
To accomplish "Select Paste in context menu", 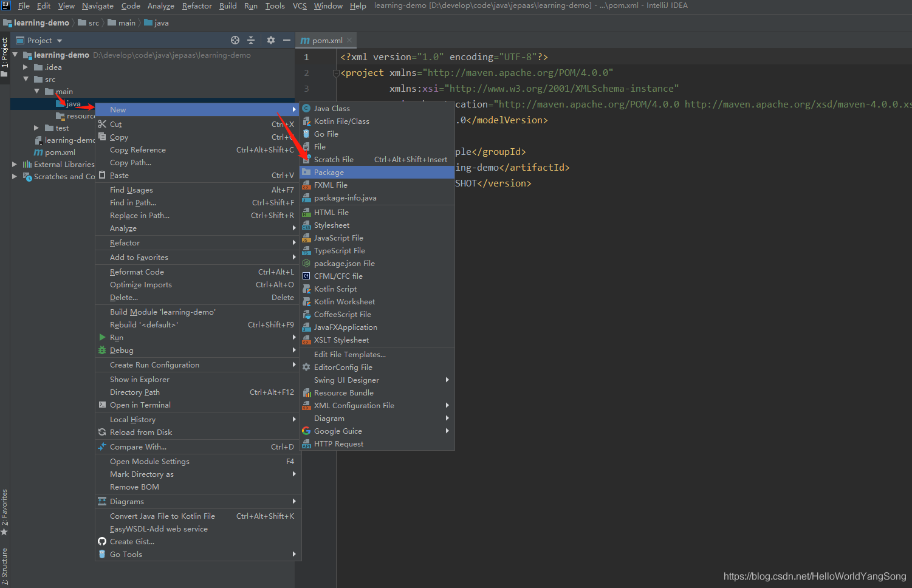I will click(x=198, y=175).
